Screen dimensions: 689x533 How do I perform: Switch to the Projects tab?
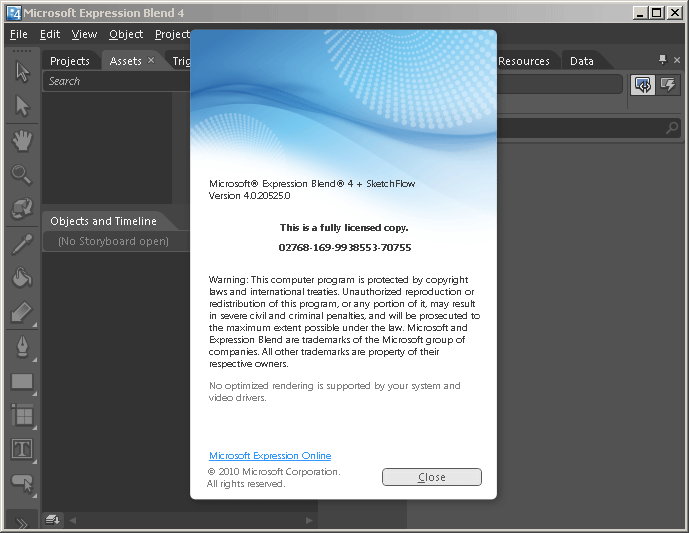tap(70, 61)
